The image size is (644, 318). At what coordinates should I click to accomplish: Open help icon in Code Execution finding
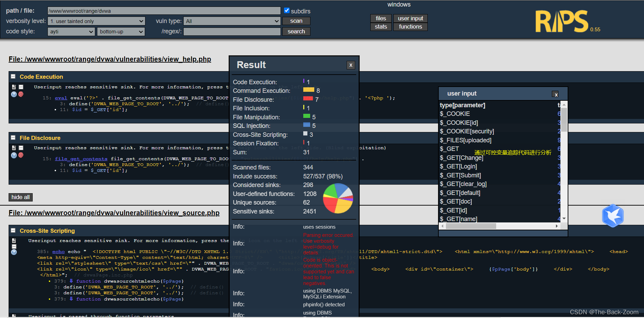pyautogui.click(x=14, y=94)
